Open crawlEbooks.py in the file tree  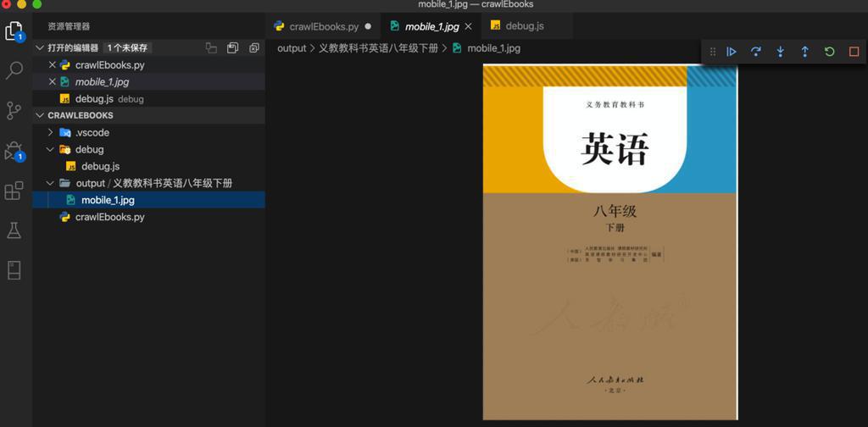[148, 217]
